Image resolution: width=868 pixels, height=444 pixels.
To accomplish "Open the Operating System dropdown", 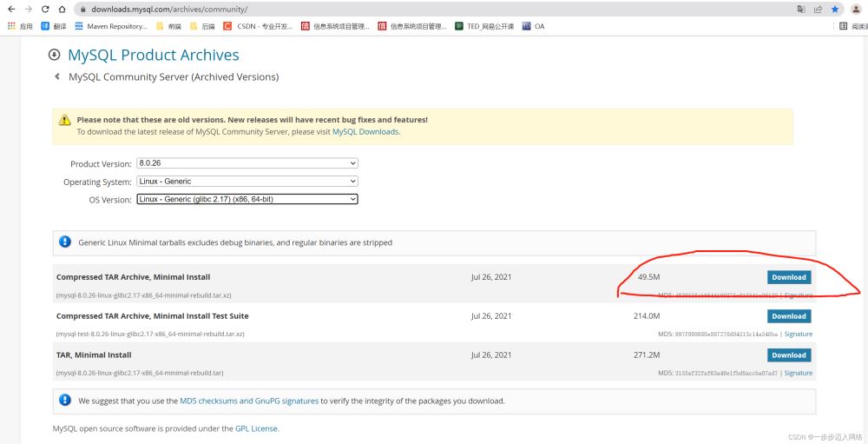I will tap(247, 182).
